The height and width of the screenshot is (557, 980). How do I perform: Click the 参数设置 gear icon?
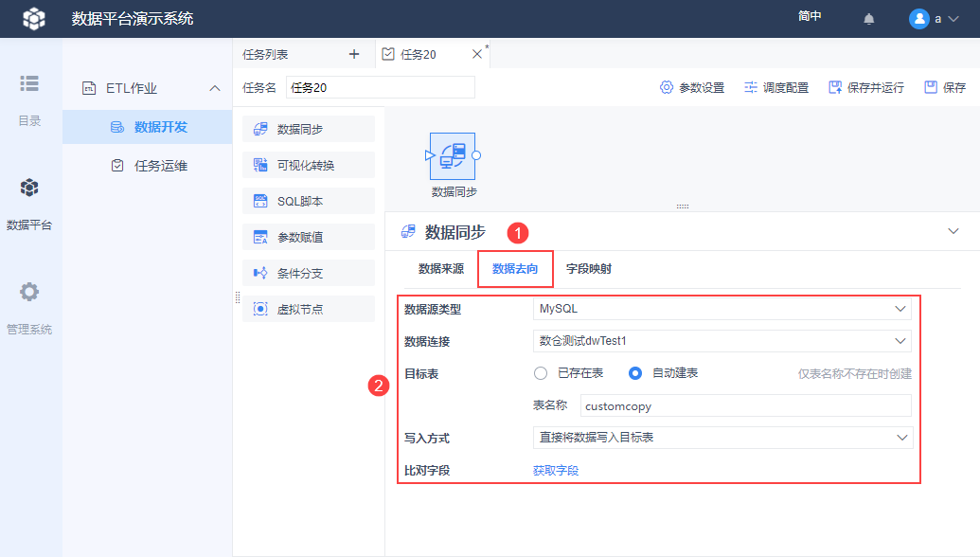pyautogui.click(x=667, y=87)
